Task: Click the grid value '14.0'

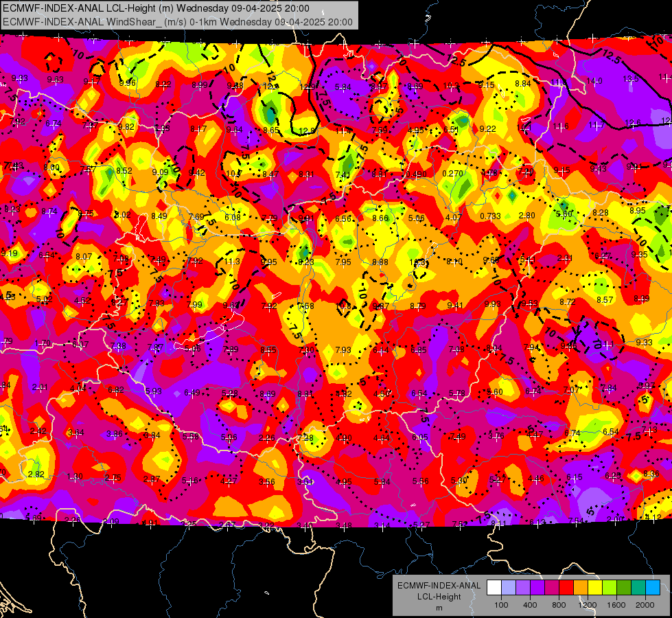Action: pos(594,81)
